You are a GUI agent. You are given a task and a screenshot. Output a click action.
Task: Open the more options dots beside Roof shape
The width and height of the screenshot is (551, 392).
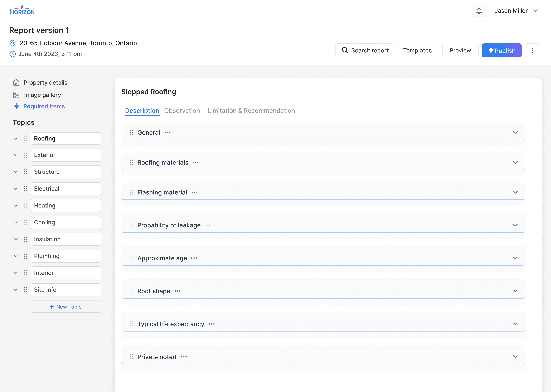click(178, 291)
